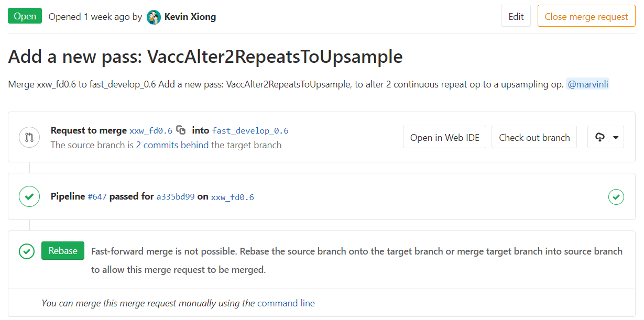Follow the @marvinli mention link
This screenshot has width=644, height=320.
click(587, 84)
